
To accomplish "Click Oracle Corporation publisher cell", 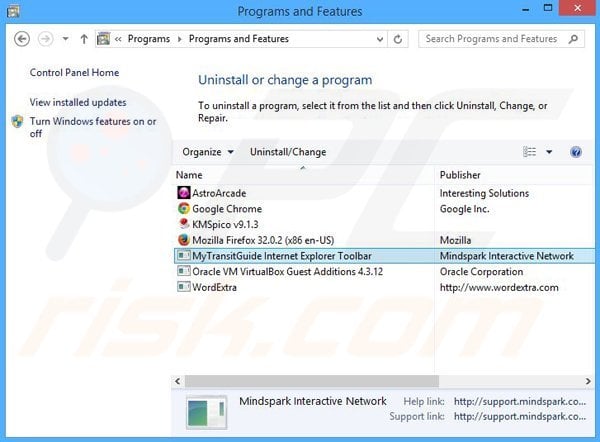I will 481,272.
